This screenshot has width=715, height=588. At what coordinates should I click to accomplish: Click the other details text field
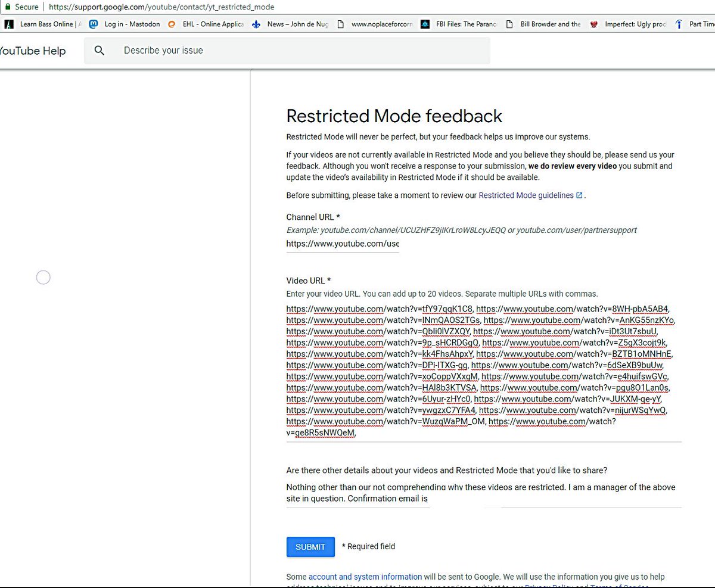pos(484,494)
